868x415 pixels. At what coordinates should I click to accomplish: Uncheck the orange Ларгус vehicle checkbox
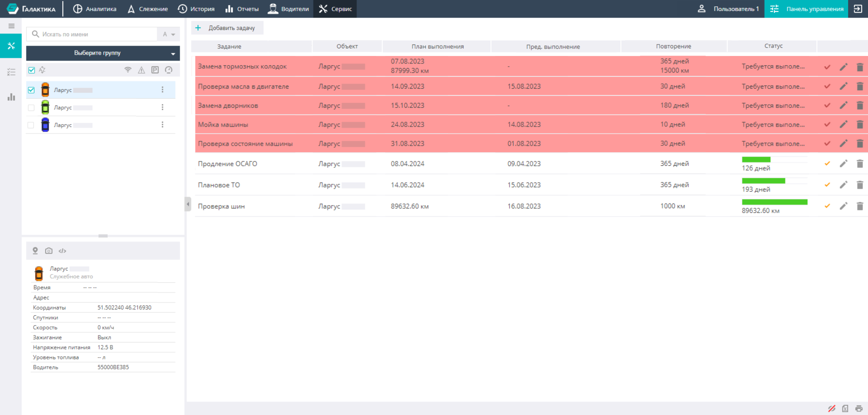[31, 90]
